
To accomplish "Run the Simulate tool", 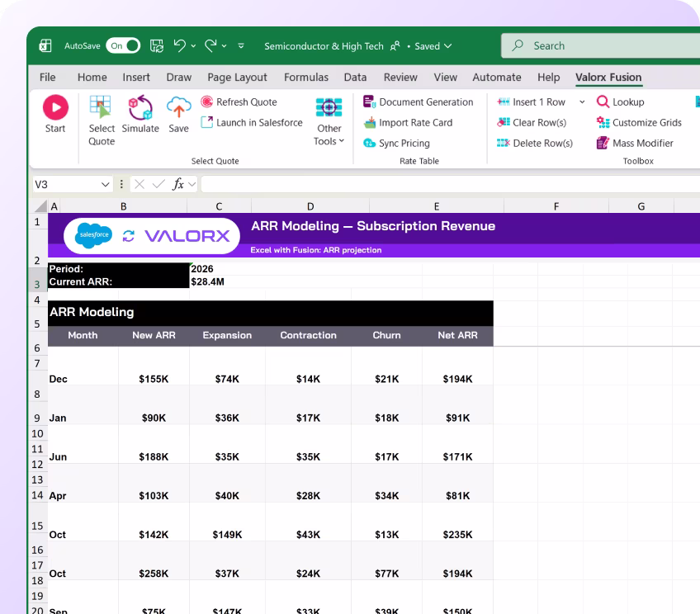I will pos(140,114).
